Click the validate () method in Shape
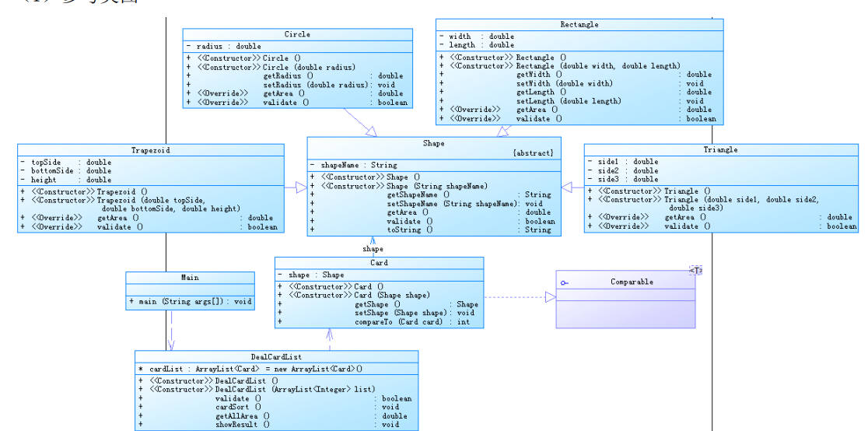The image size is (868, 431). pos(410,221)
